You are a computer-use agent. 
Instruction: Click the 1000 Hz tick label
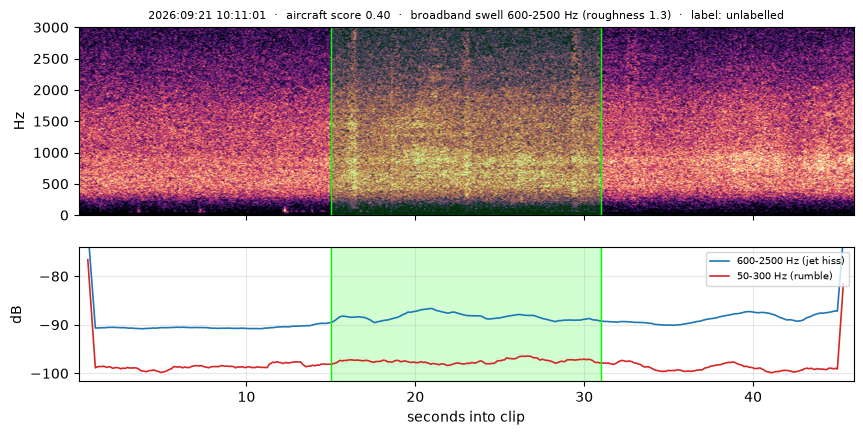pos(52,153)
